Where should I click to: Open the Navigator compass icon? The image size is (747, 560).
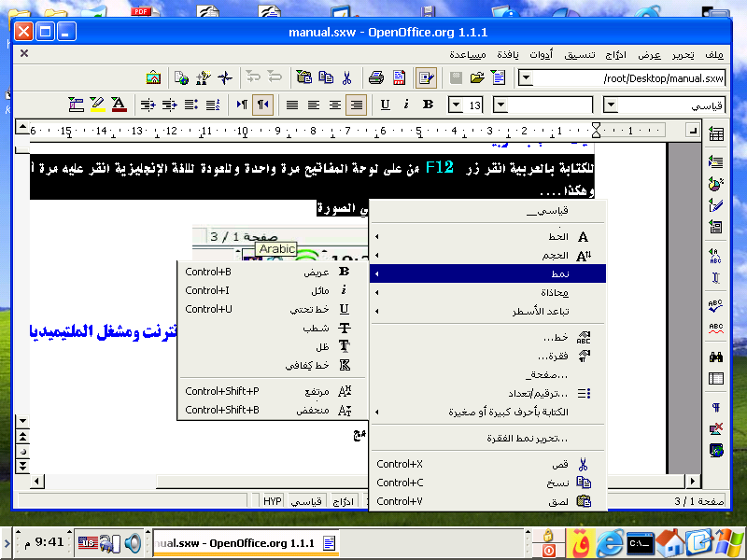225,77
